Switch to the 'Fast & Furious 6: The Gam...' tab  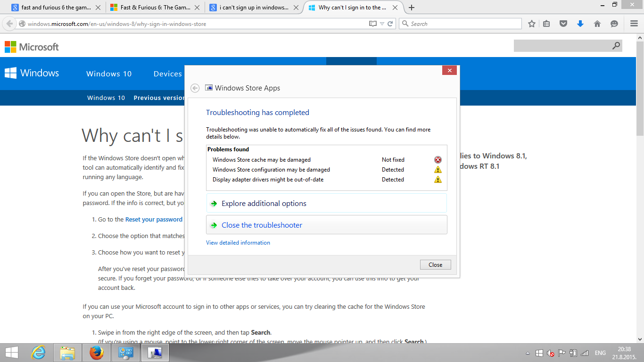click(x=156, y=8)
